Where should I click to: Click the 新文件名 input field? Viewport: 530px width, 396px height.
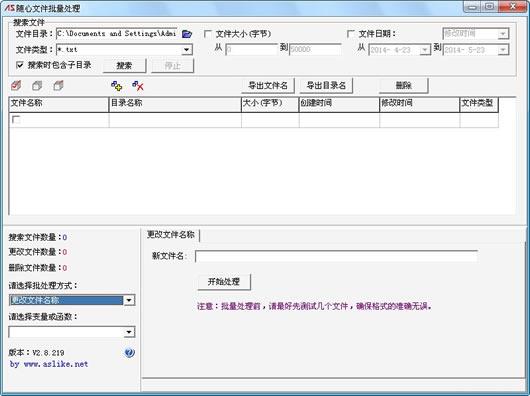pyautogui.click(x=336, y=256)
